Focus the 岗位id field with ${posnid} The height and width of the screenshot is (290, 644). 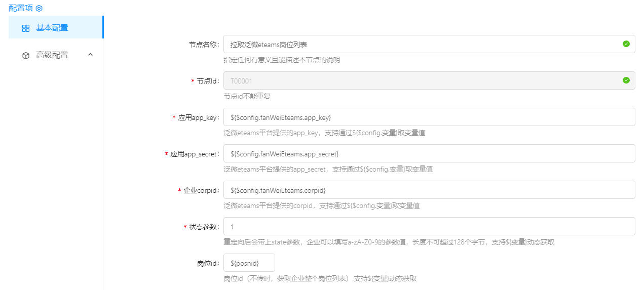coord(249,263)
